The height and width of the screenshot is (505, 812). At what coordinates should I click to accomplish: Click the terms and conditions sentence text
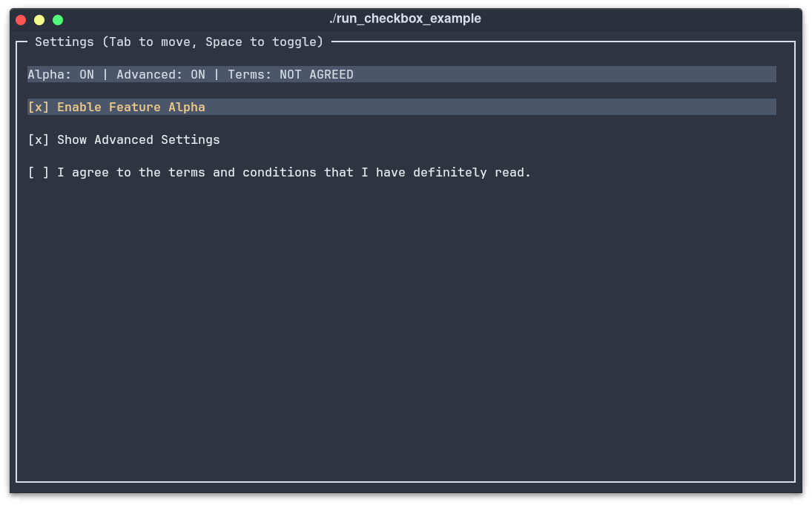coord(294,173)
